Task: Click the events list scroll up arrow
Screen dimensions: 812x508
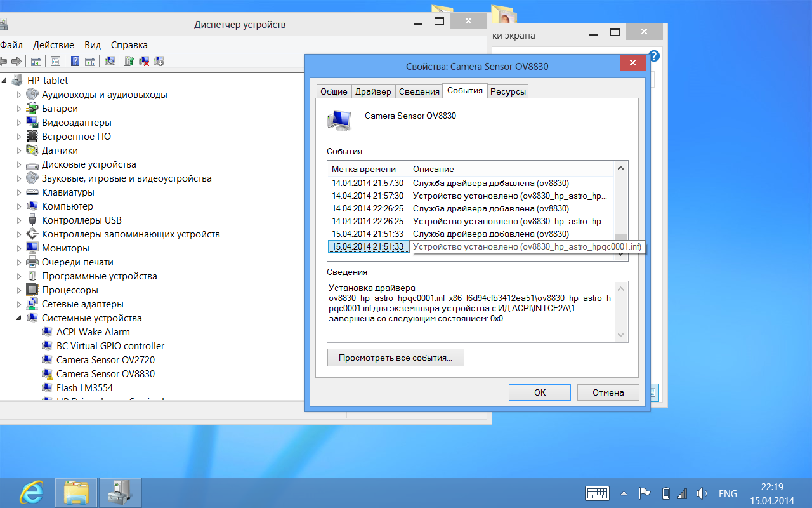Action: [621, 168]
